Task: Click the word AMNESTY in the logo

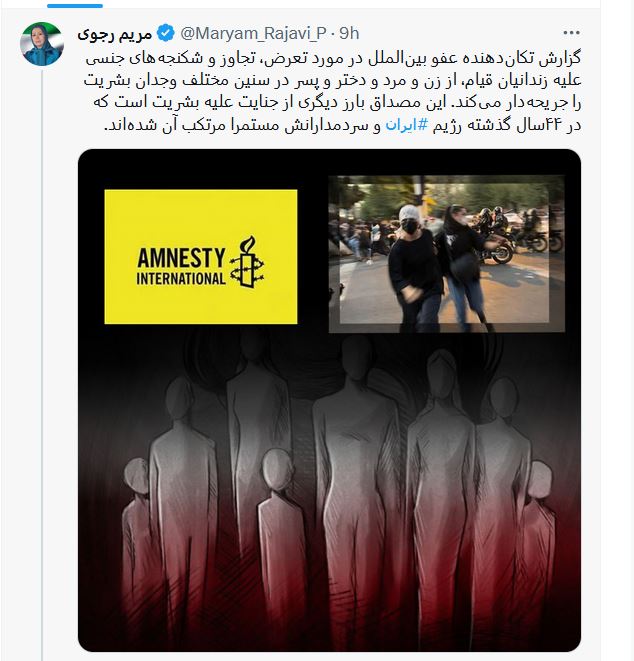Action: [x=181, y=258]
